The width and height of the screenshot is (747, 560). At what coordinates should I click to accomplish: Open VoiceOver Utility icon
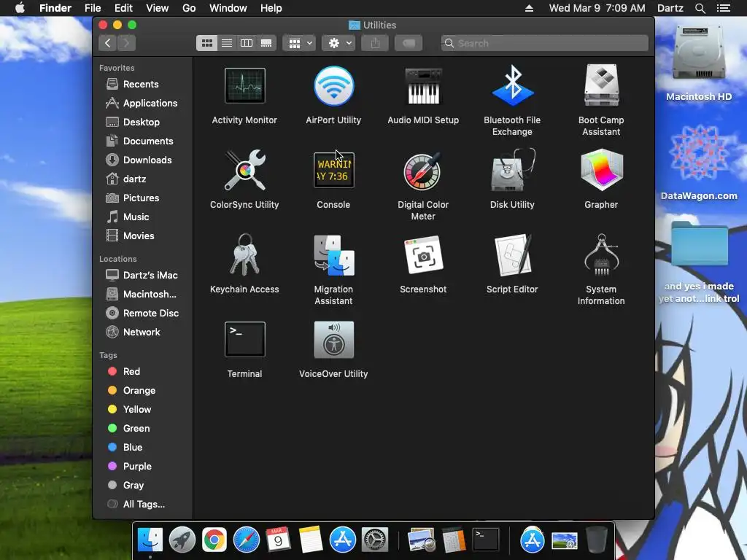pos(333,339)
